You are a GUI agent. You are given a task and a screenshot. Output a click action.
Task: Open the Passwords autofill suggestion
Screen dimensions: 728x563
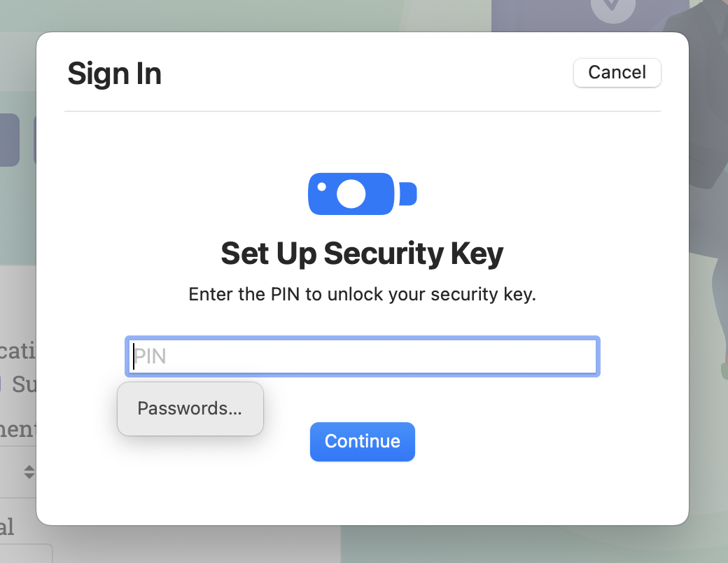(190, 408)
